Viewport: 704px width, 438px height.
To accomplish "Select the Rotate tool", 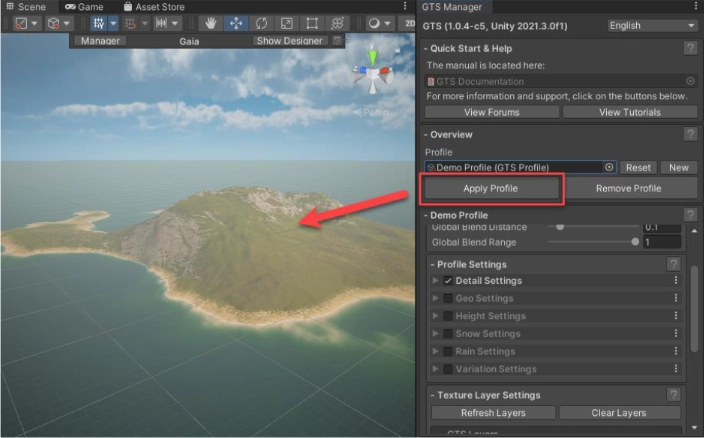I will [261, 23].
